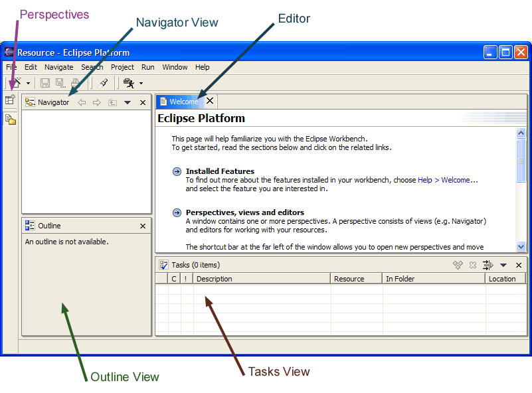Viewport: 532px width, 393px height.
Task: Click Navigator's Forward arrow icon
Action: tap(97, 102)
